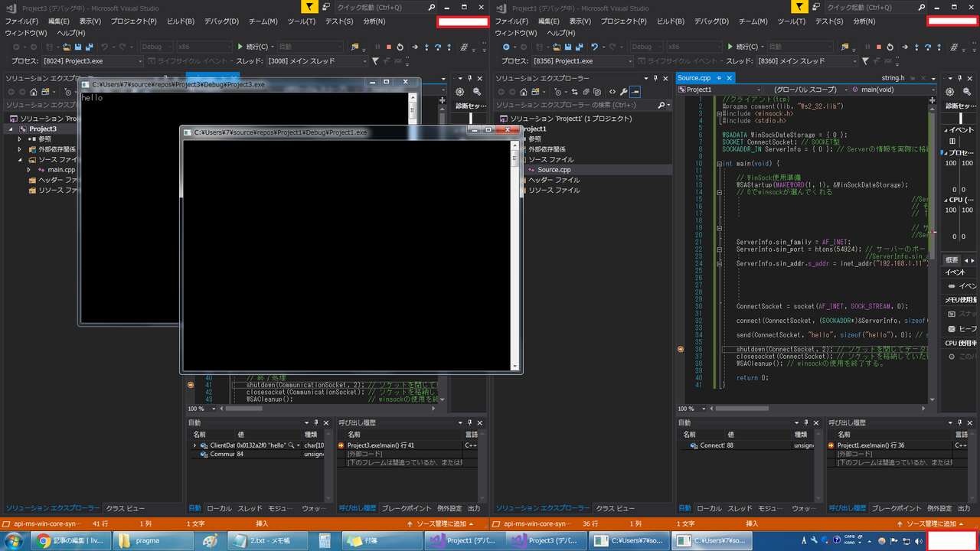Click thread filter funnel icon in Project3 toolbar
980x551 pixels.
tap(375, 61)
